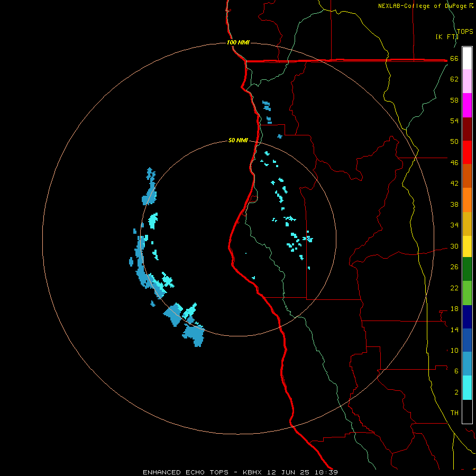This screenshot has height=476, width=476.
Task: Click the NEXLAB-College of DuPage credit text
Action: click(425, 6)
